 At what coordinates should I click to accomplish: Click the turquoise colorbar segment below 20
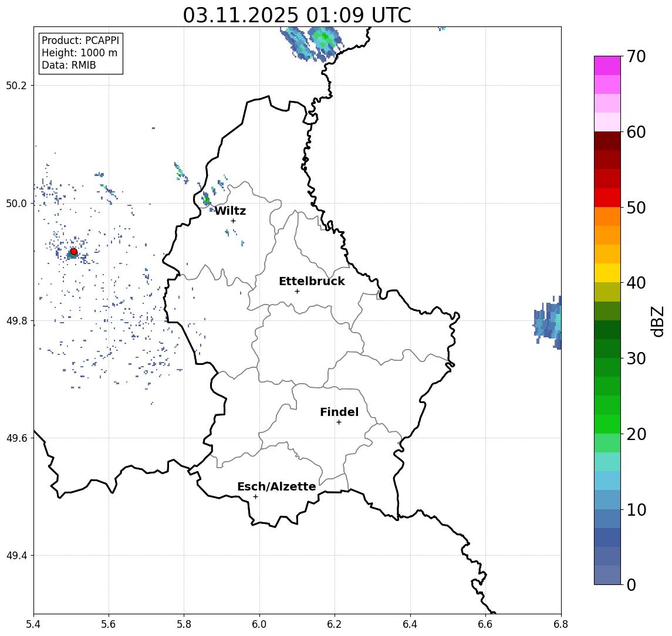[607, 462]
